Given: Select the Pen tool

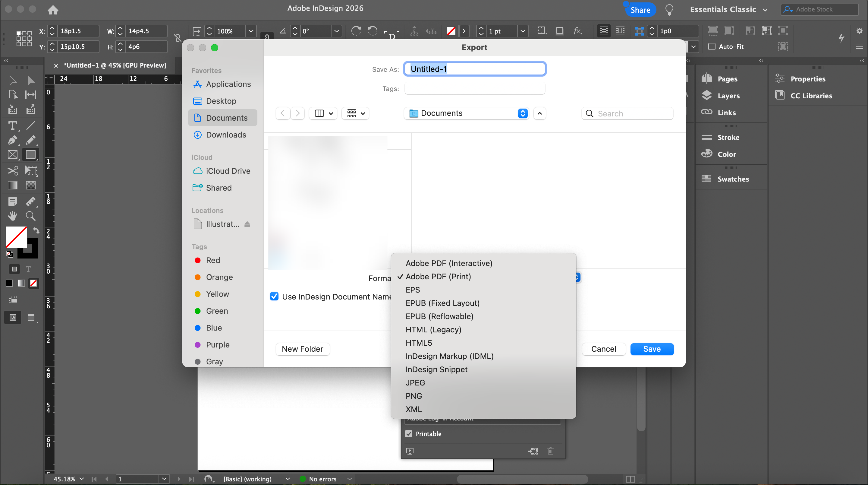Looking at the screenshot, I should point(12,140).
